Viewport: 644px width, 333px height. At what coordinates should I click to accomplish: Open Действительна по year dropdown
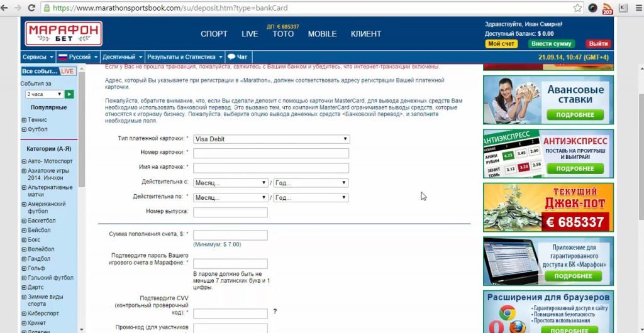[x=311, y=198]
